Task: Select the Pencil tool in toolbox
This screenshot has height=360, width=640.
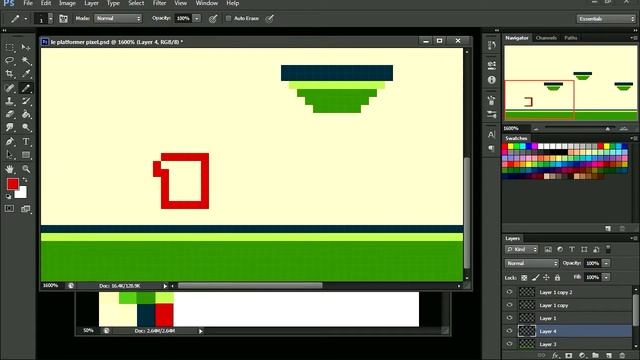Action: click(x=26, y=88)
